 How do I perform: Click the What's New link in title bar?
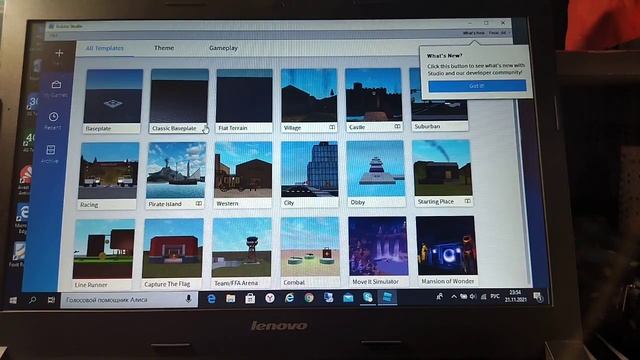click(473, 33)
